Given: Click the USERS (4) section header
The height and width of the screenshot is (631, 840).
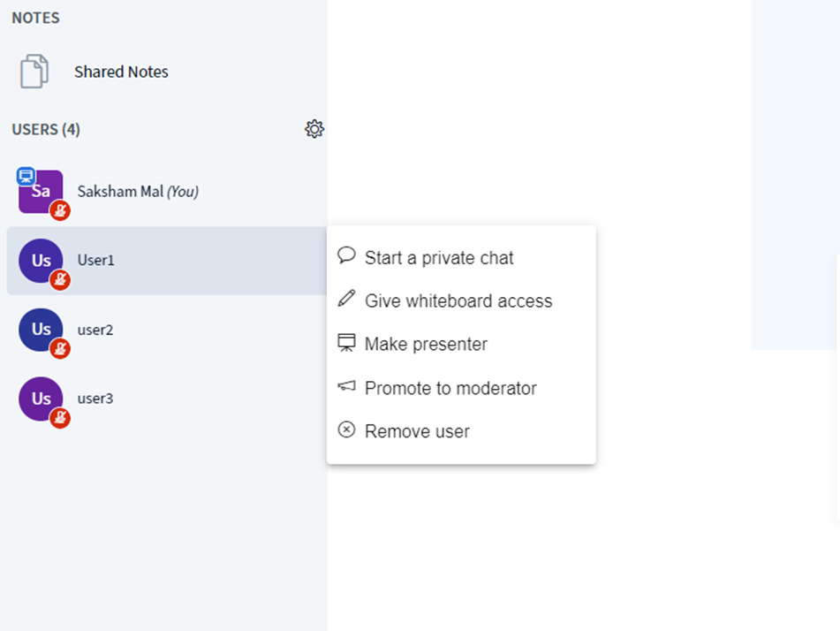Looking at the screenshot, I should pyautogui.click(x=45, y=129).
